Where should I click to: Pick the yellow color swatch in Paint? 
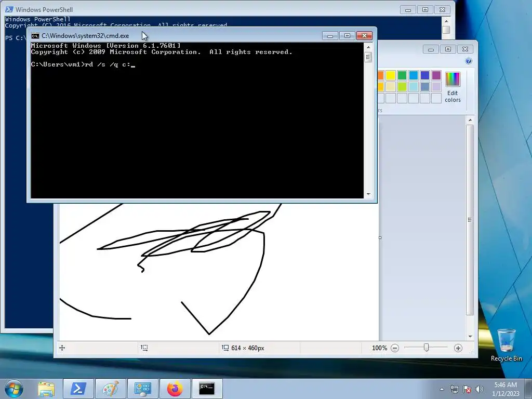391,75
